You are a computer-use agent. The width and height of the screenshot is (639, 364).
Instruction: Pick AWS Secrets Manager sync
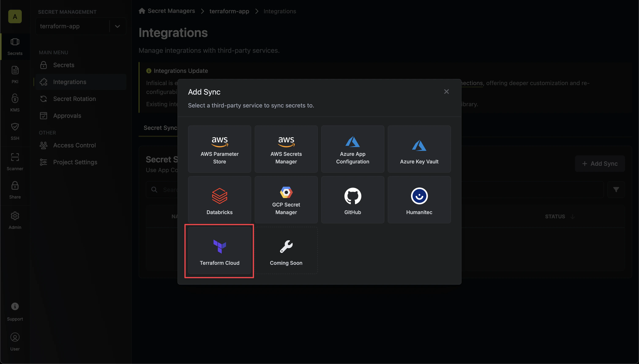[x=286, y=149]
